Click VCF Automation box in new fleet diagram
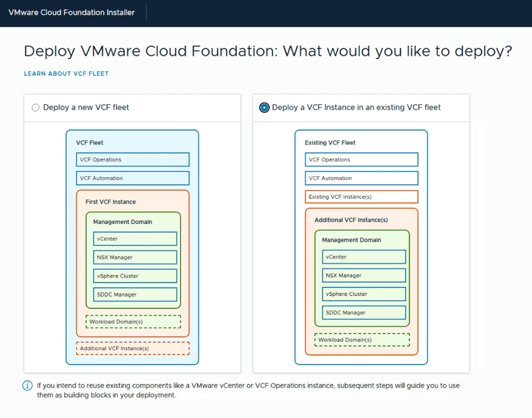Image resolution: width=532 pixels, height=418 pixels. pyautogui.click(x=132, y=178)
